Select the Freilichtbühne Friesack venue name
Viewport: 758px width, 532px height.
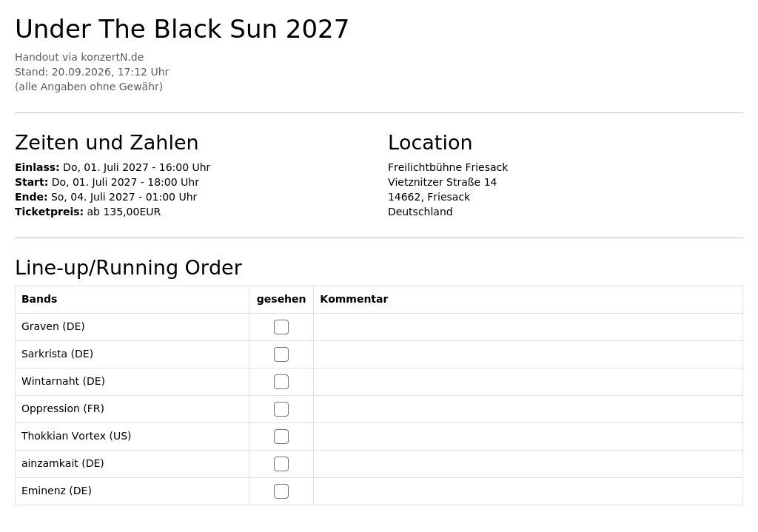tap(448, 167)
